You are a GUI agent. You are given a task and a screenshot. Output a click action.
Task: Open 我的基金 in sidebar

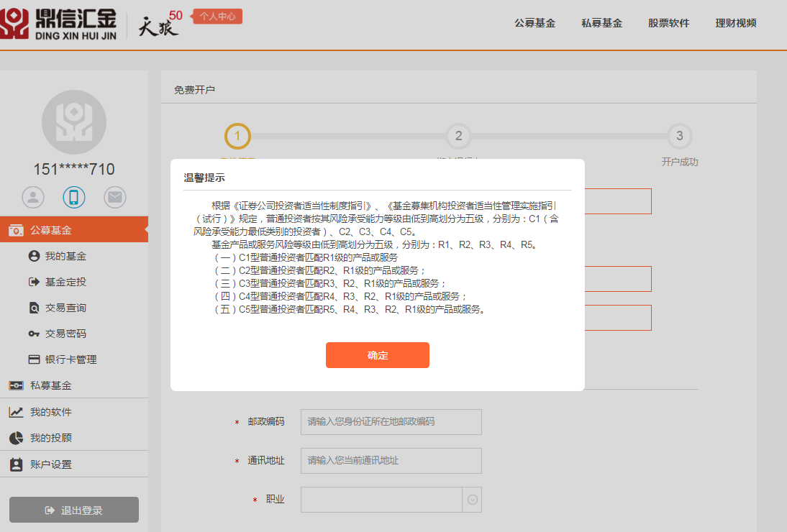[x=65, y=256]
